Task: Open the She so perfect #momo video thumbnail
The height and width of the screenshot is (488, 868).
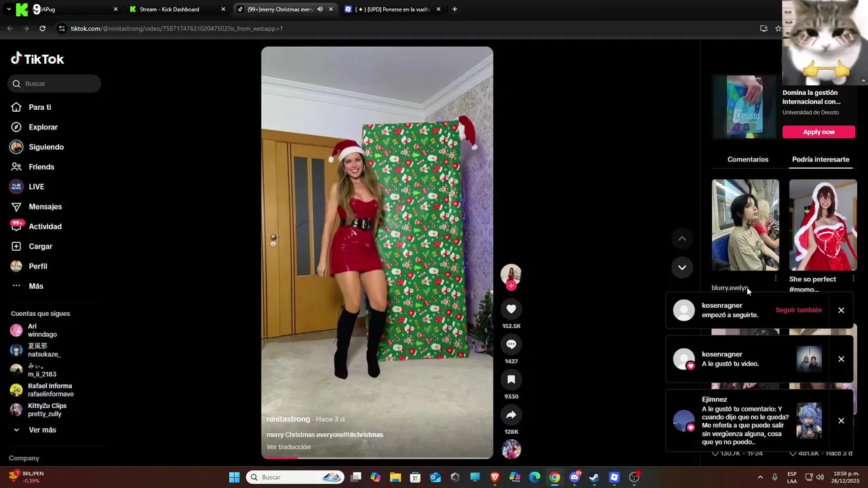Action: [823, 225]
